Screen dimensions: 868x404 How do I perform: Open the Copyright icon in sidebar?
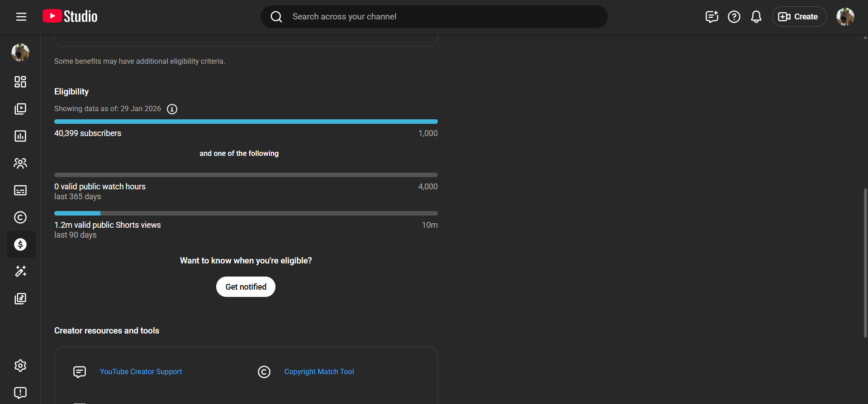pyautogui.click(x=20, y=217)
